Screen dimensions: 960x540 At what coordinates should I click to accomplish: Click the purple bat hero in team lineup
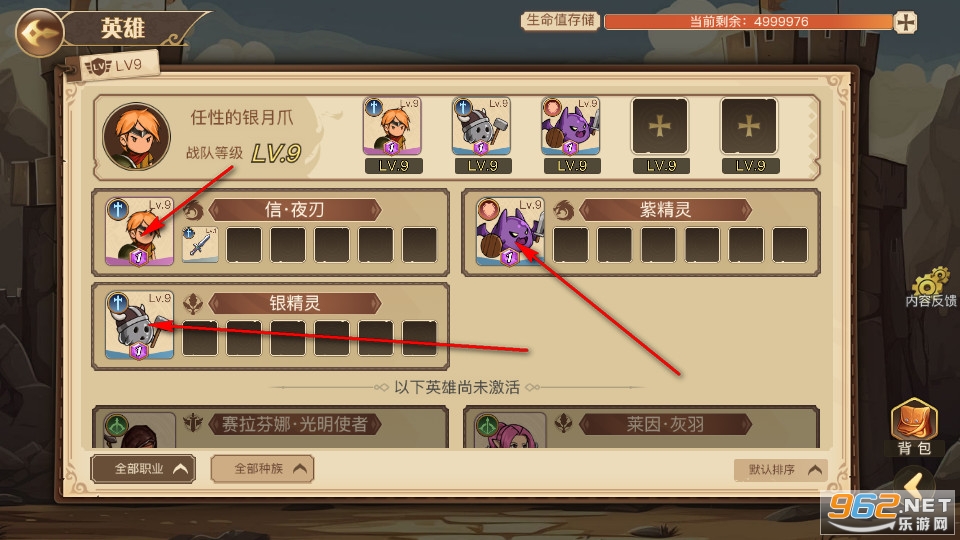[570, 127]
